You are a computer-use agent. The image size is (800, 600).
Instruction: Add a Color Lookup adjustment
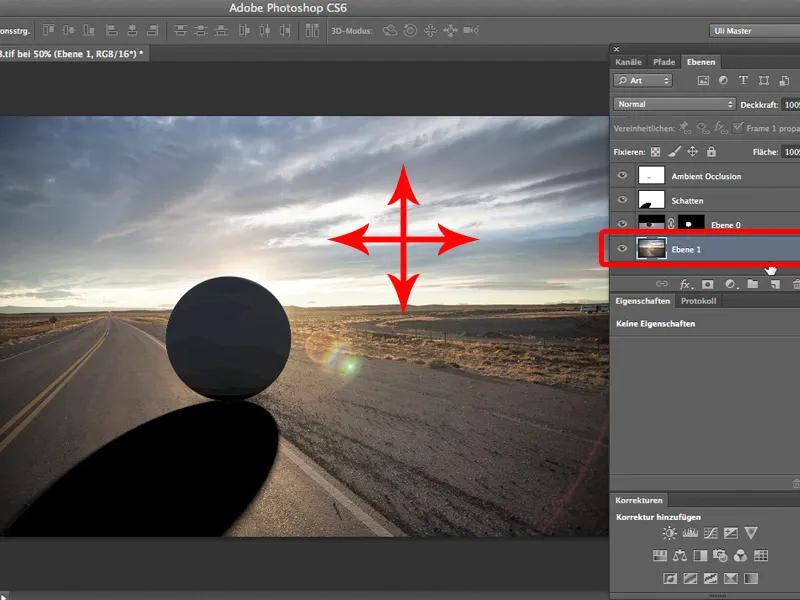tap(761, 556)
